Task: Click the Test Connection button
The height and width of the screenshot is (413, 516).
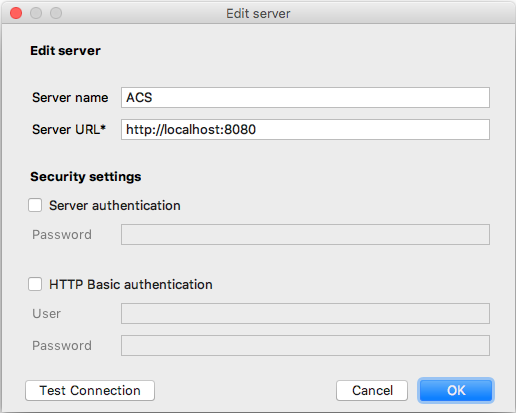Action: [90, 390]
